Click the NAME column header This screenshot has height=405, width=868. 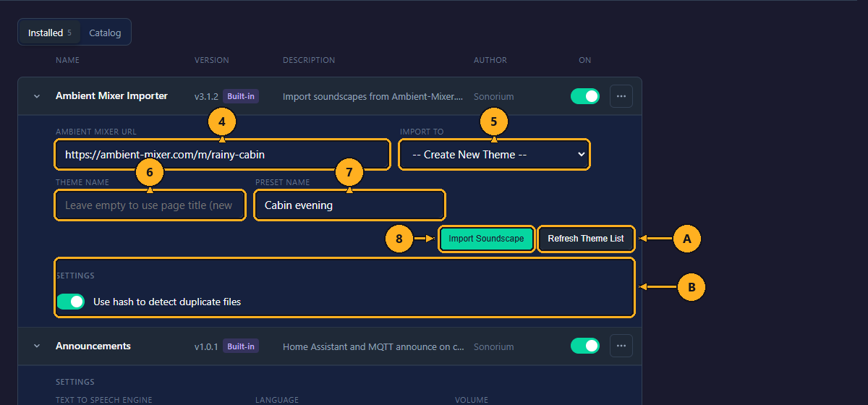[67, 60]
